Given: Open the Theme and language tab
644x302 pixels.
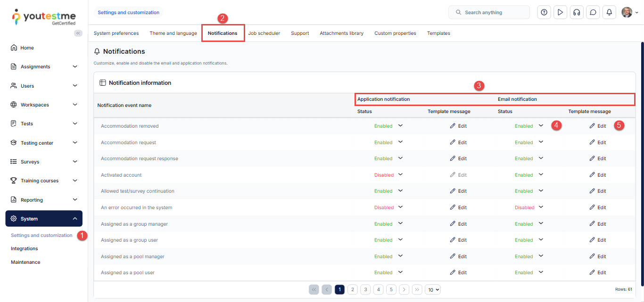Looking at the screenshot, I should [x=173, y=33].
